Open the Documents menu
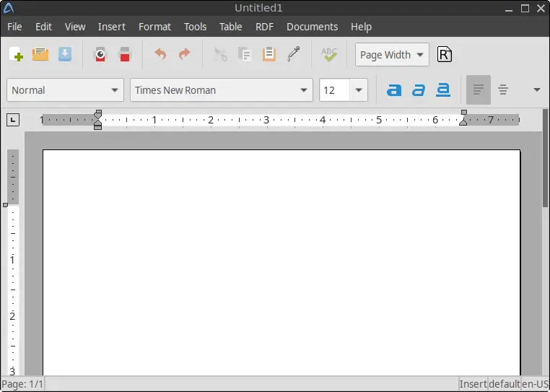 point(313,27)
